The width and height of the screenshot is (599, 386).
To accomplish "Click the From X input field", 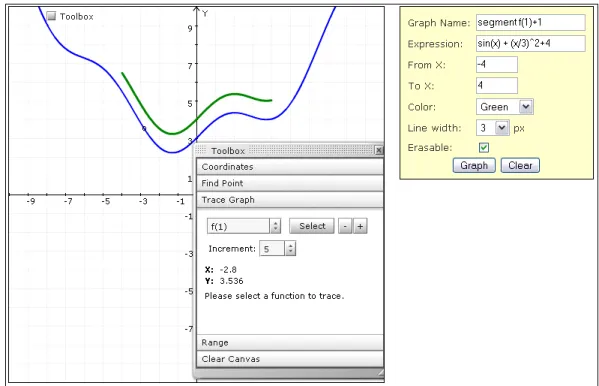I will [497, 65].
